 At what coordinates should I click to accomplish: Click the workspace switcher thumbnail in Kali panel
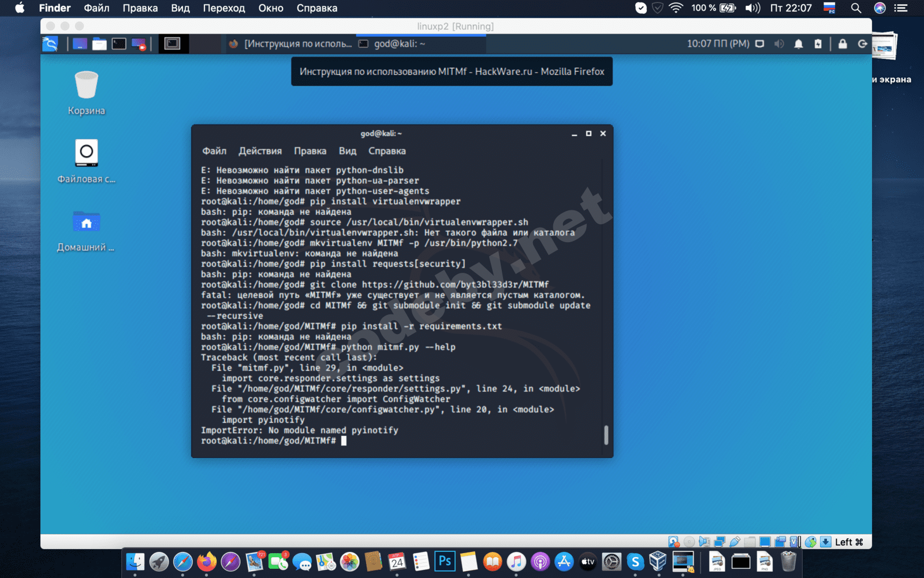click(x=172, y=43)
